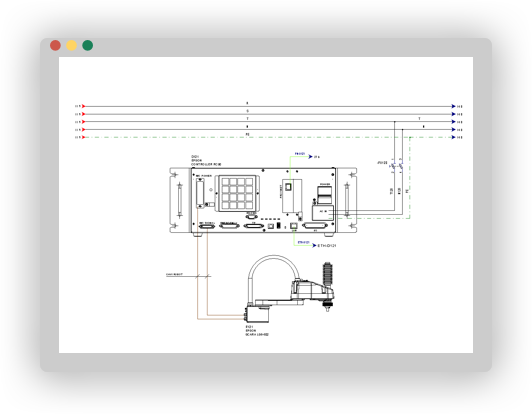Select the green dashed PE line label
The width and height of the screenshot is (532, 414).
pyautogui.click(x=247, y=134)
